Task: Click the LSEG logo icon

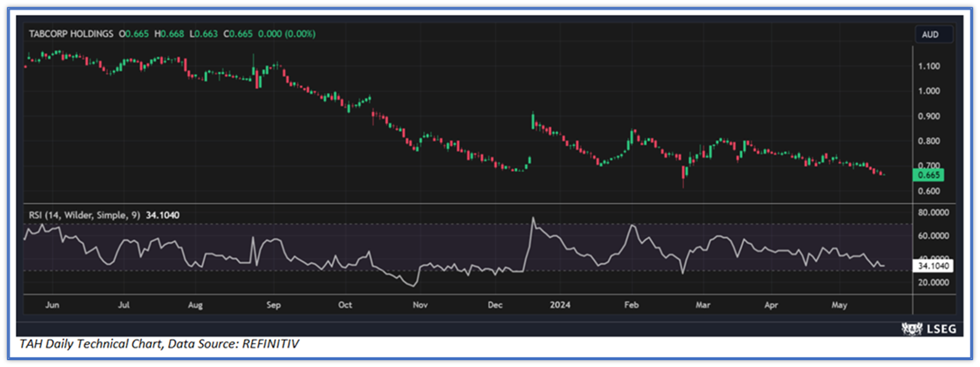Action: point(911,329)
